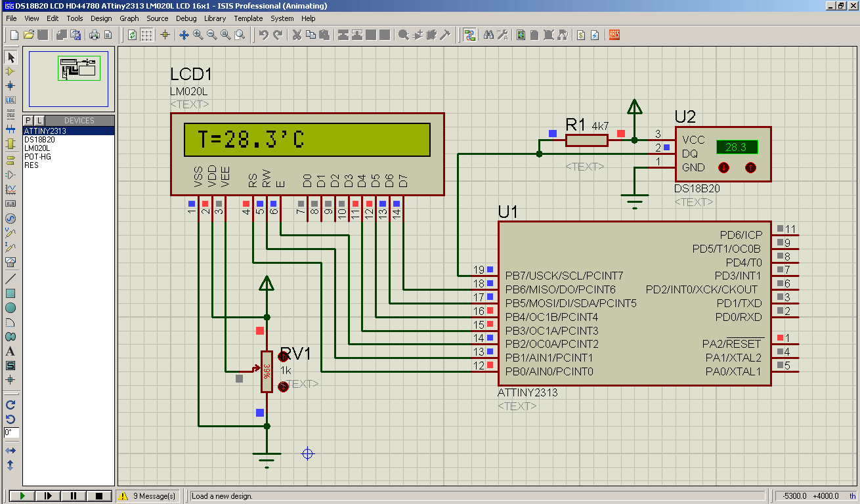Screen dimensions: 860x504
Task: Click the Undo arrow icon
Action: click(264, 35)
